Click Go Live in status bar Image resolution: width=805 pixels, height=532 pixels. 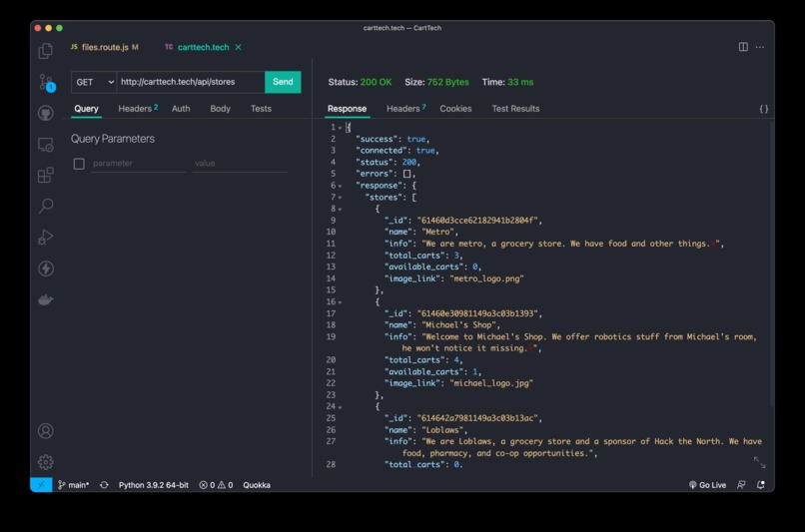tap(707, 485)
